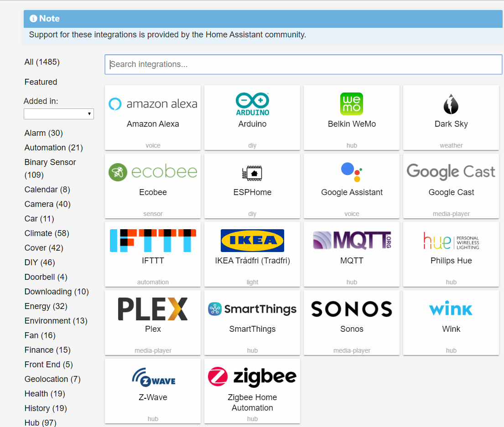Screen dimensions: 504x427
Task: Filter by Energy (32)
Action: (46, 306)
